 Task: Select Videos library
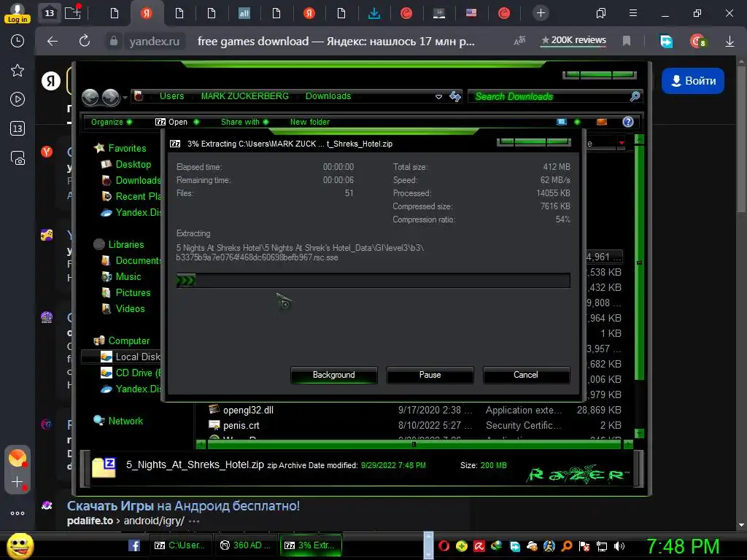(x=123, y=308)
